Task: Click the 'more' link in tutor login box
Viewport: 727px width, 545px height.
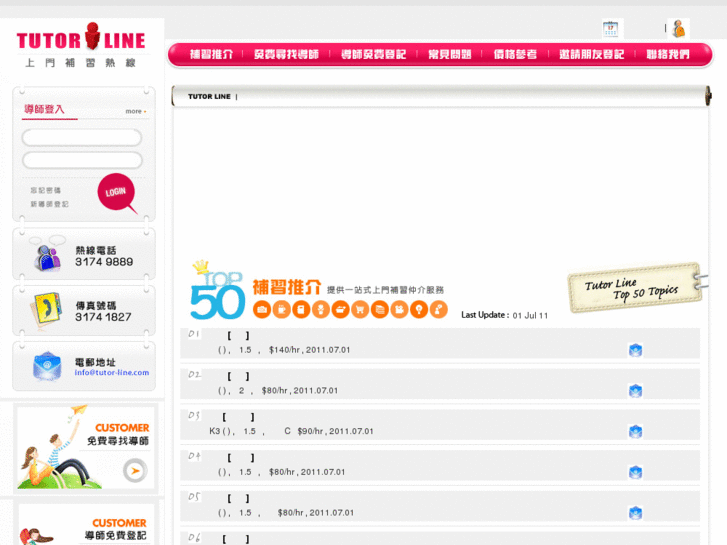Action: (135, 111)
